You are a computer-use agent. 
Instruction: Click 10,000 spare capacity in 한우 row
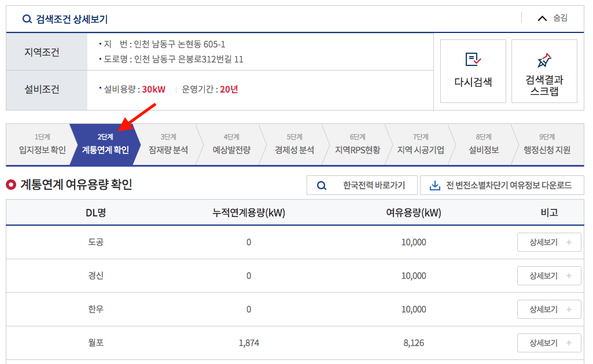tap(414, 310)
